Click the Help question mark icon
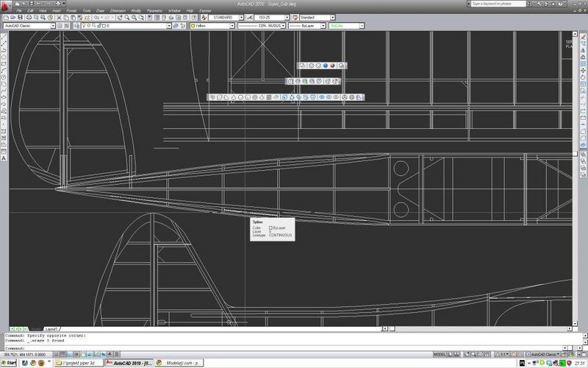This screenshot has width=588, height=368. tap(194, 18)
